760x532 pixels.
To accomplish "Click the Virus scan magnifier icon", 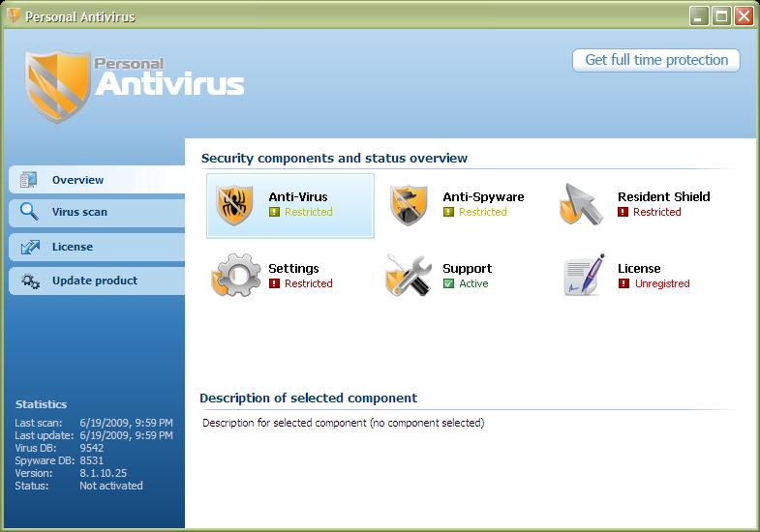I will (x=29, y=212).
